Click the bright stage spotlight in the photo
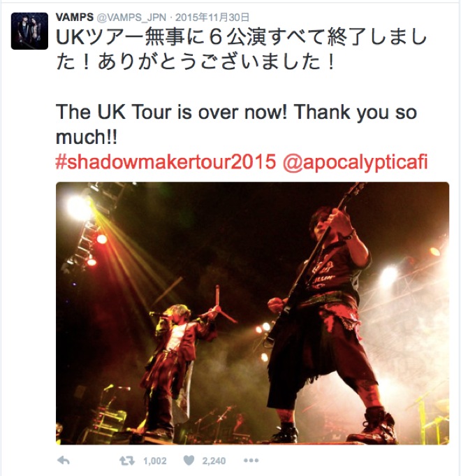 point(78,208)
